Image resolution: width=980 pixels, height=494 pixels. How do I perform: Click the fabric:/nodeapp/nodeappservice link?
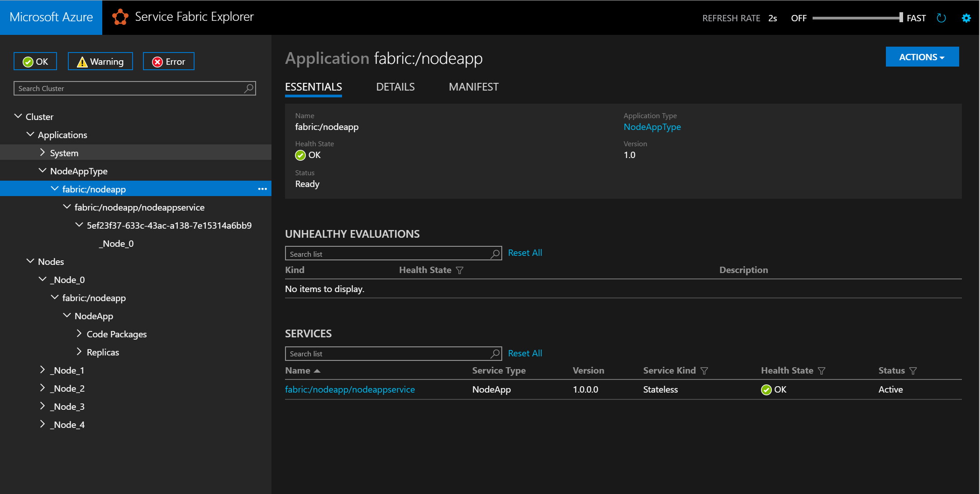[351, 389]
